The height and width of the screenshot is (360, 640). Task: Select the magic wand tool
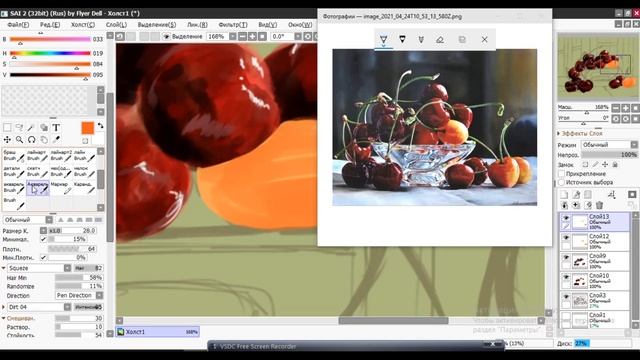point(31,128)
